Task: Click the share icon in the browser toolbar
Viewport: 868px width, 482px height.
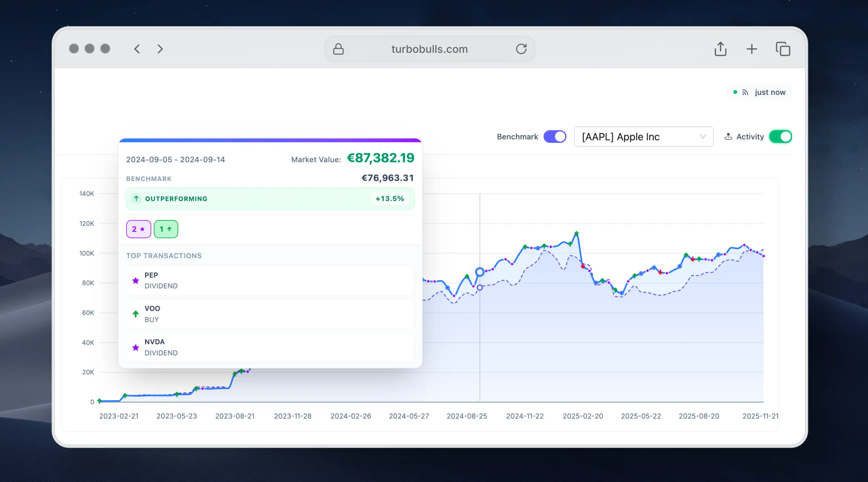Action: (x=720, y=49)
